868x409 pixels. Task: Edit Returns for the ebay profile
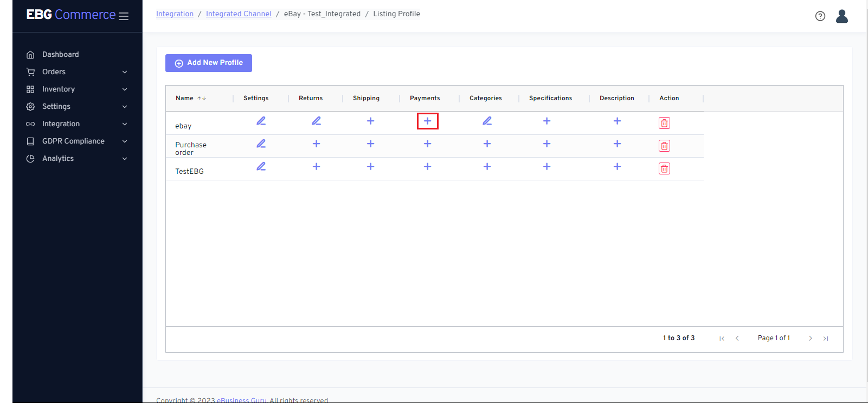coord(316,121)
